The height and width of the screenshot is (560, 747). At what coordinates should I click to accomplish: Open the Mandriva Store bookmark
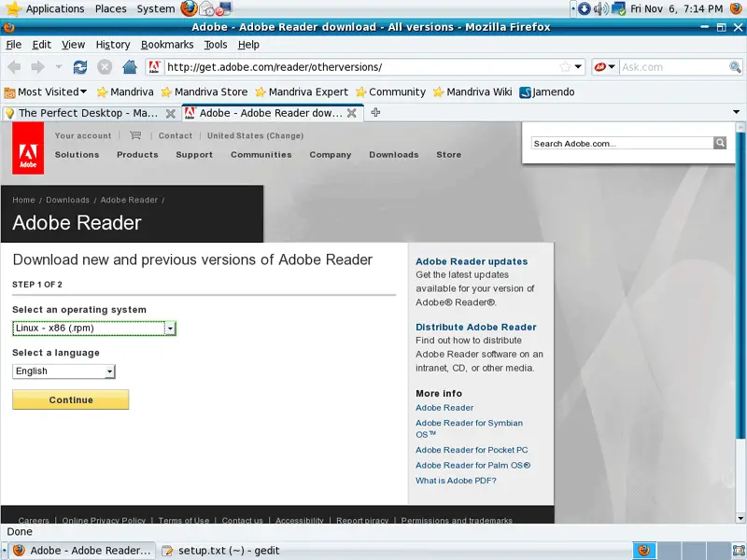point(204,91)
